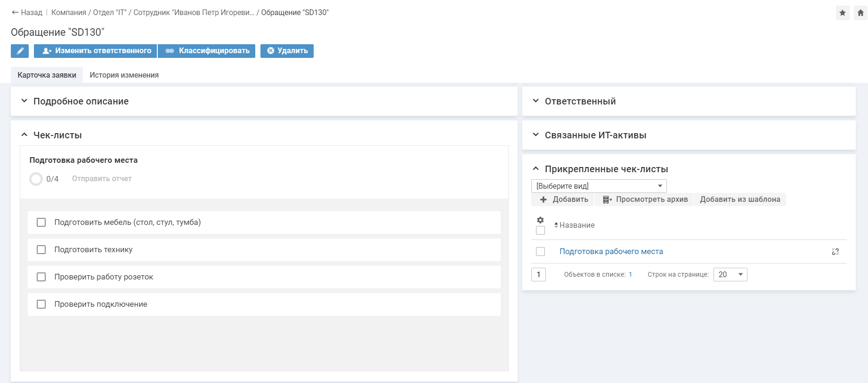Add page to favorites with star icon
Screen dimensions: 868x383
[843, 13]
